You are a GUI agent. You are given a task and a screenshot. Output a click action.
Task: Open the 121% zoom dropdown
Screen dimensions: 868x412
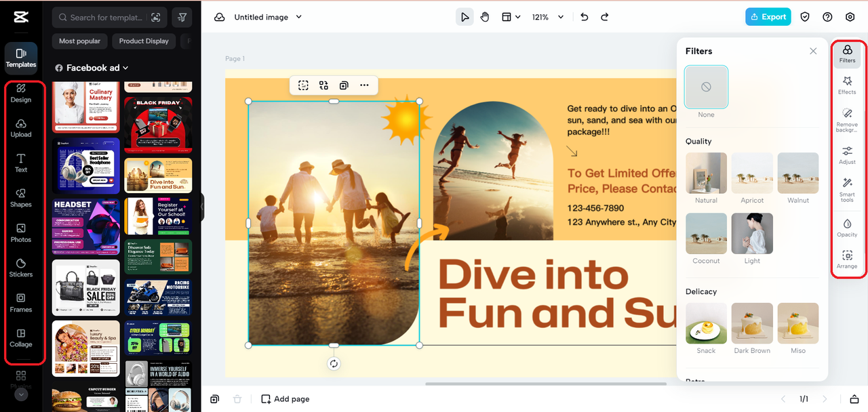coord(548,17)
